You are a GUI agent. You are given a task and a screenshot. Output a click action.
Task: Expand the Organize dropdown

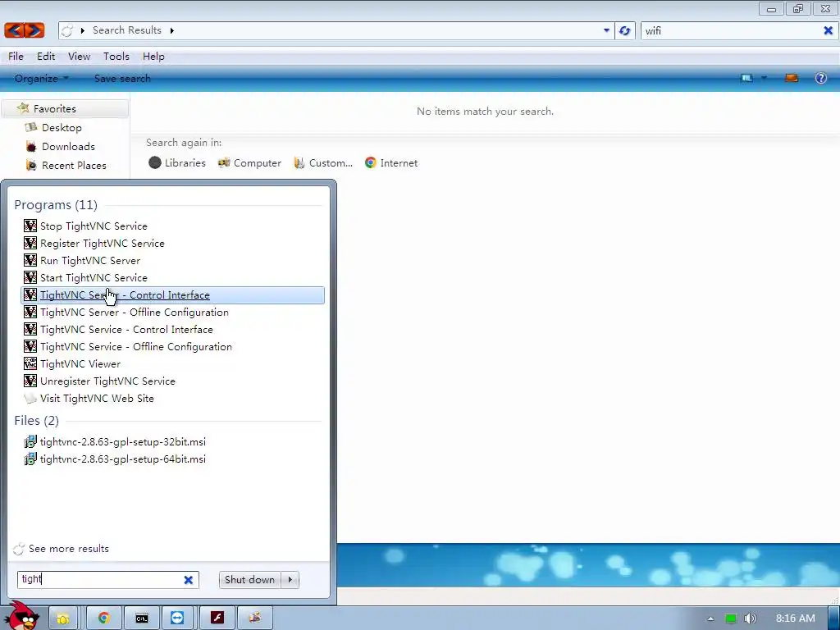click(42, 78)
